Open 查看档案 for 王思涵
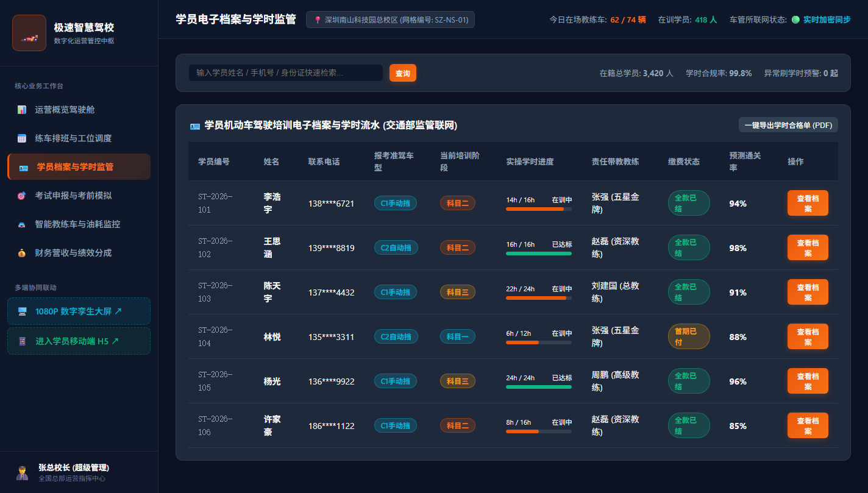The image size is (868, 493). [808, 247]
